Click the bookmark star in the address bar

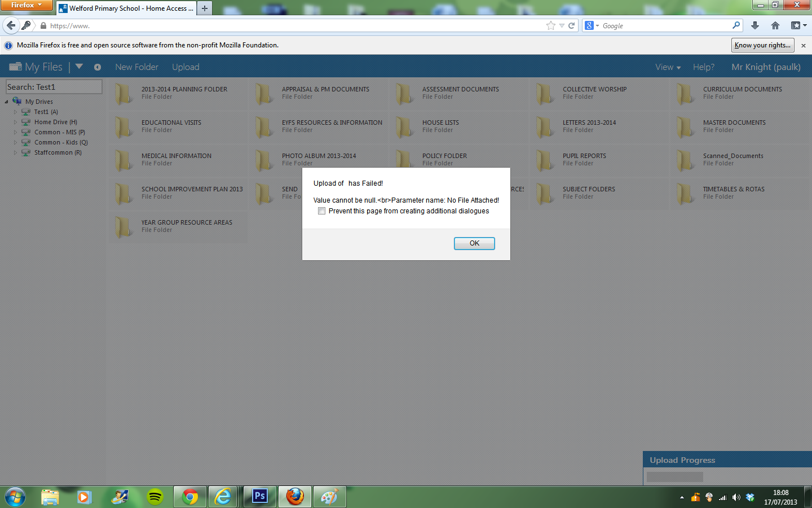pyautogui.click(x=550, y=25)
